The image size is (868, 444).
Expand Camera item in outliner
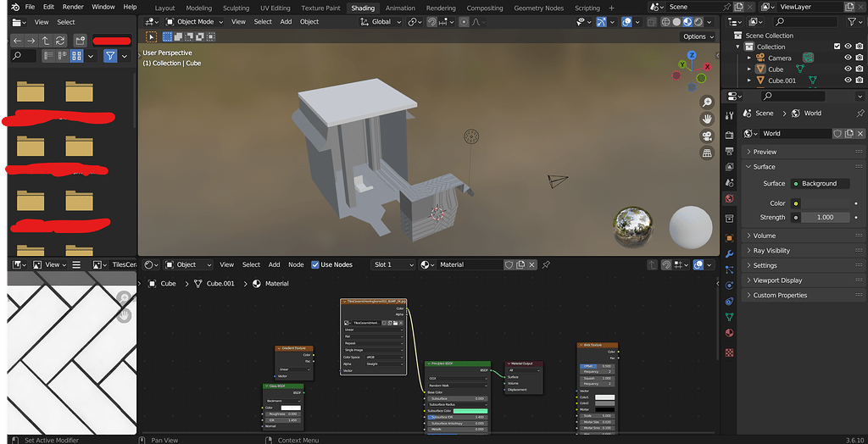click(749, 58)
